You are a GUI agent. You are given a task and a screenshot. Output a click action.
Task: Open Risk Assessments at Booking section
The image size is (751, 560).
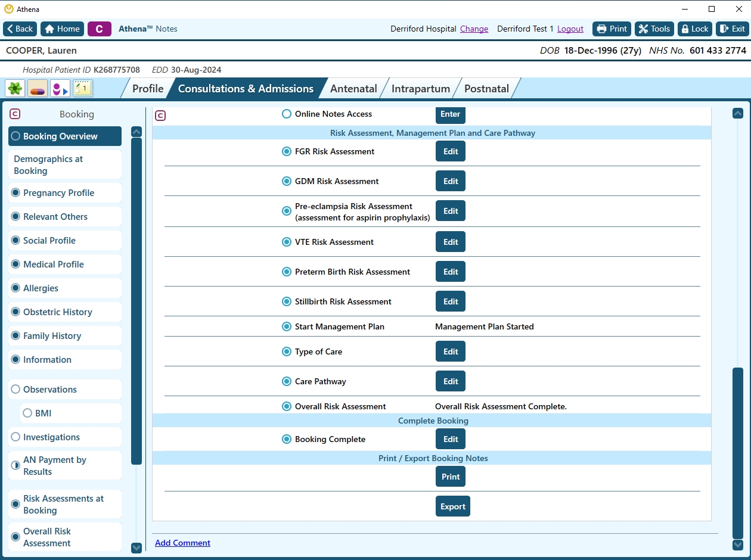coord(65,504)
